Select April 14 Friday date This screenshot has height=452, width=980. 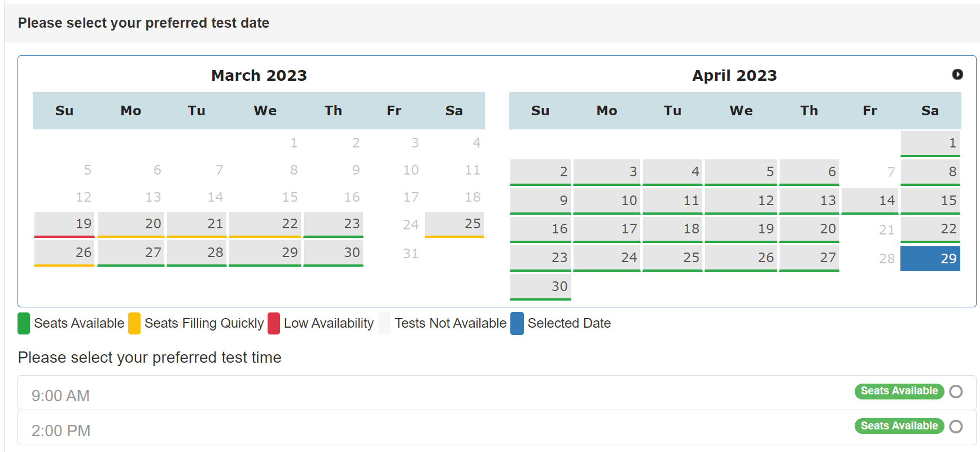click(870, 201)
